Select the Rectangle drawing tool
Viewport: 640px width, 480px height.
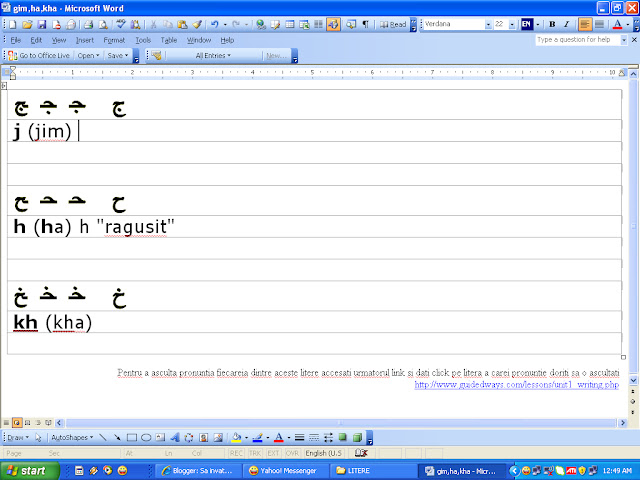[x=131, y=438]
